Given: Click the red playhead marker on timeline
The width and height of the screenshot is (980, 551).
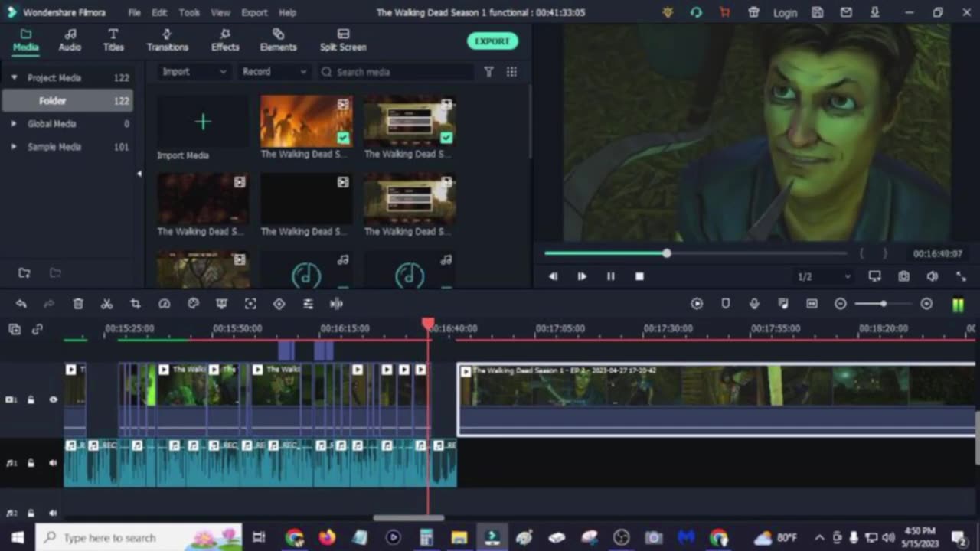Looking at the screenshot, I should pyautogui.click(x=428, y=324).
